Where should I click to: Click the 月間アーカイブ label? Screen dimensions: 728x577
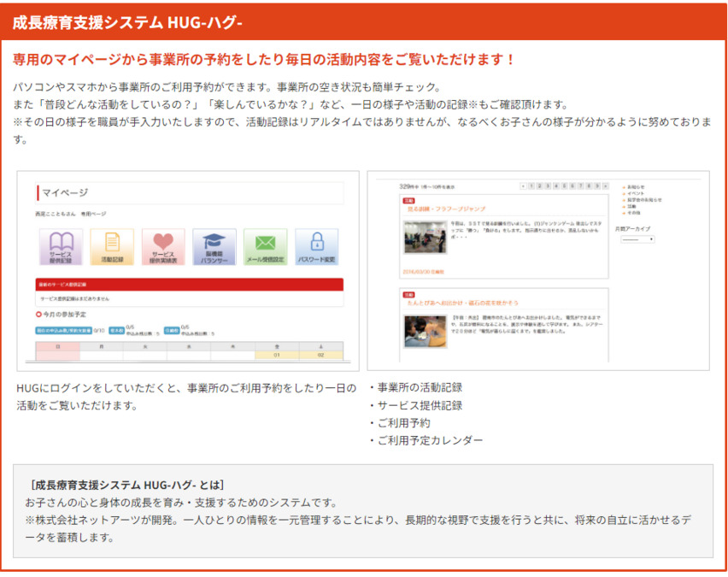pos(633,228)
